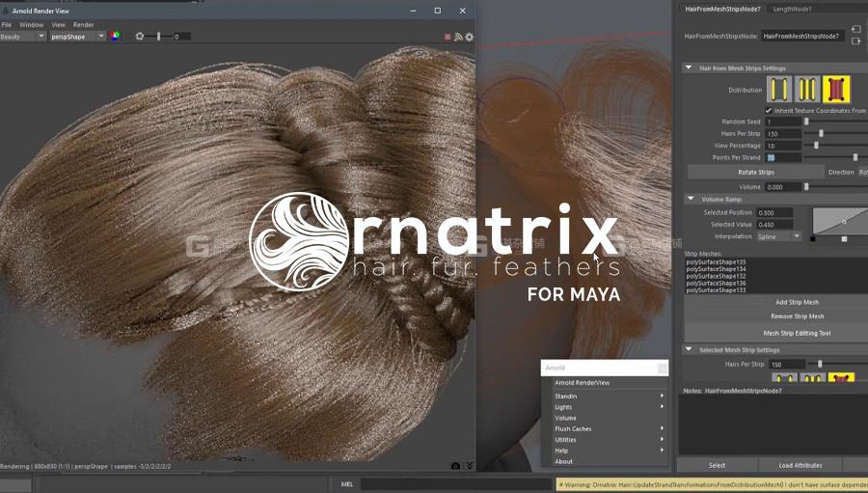868x493 pixels.
Task: Open Window menu in Arnold Render View
Action: click(x=32, y=25)
